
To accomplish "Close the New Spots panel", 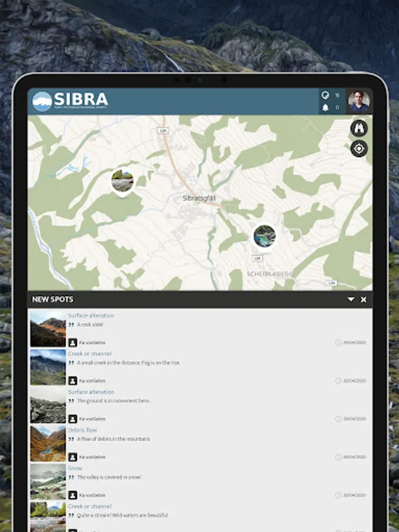I will click(364, 299).
